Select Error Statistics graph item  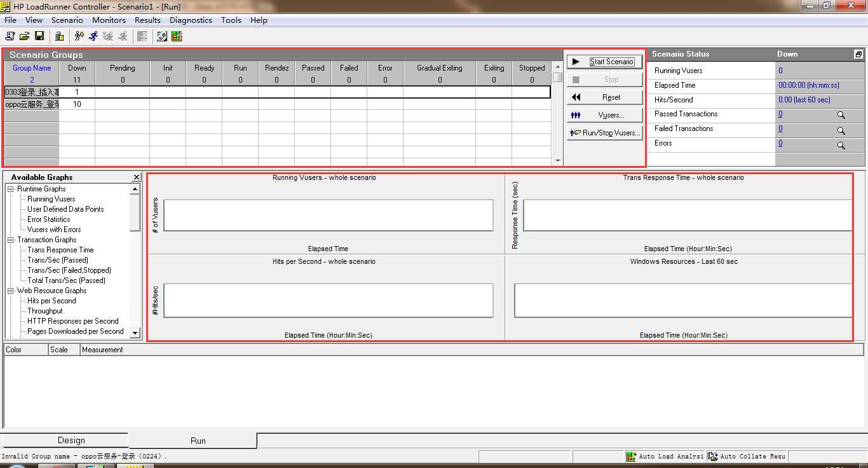click(x=49, y=219)
